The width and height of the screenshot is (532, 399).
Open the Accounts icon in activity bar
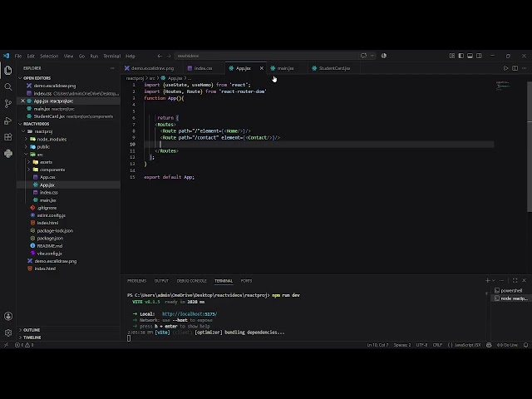pyautogui.click(x=8, y=316)
